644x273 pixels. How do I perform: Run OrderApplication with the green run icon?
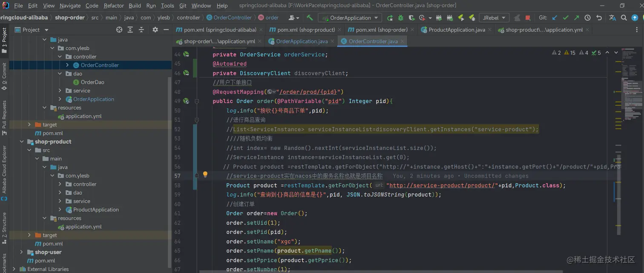tap(390, 18)
